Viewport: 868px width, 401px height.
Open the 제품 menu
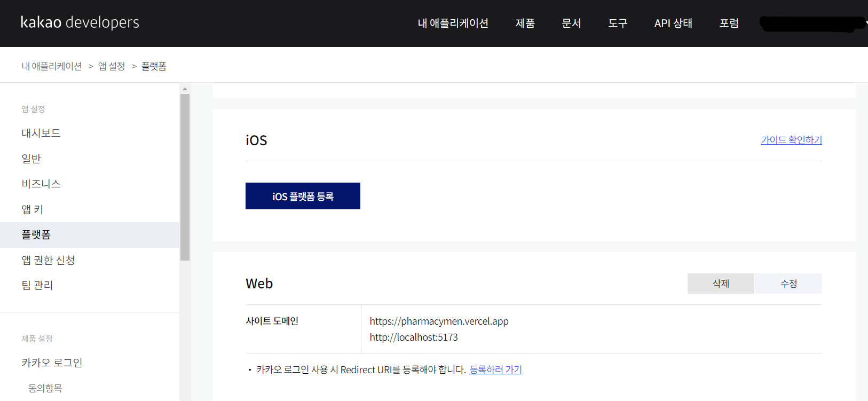click(525, 23)
